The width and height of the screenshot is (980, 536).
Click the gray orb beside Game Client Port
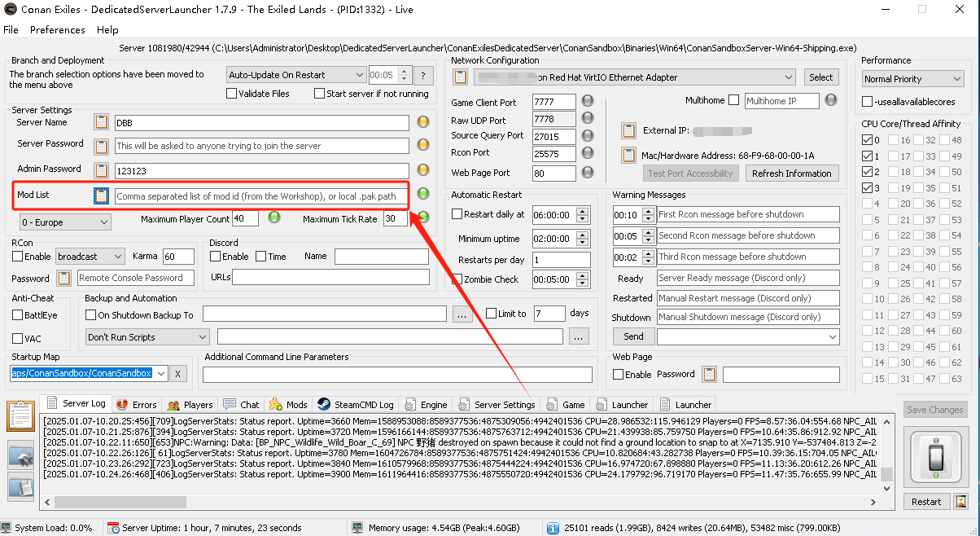588,102
